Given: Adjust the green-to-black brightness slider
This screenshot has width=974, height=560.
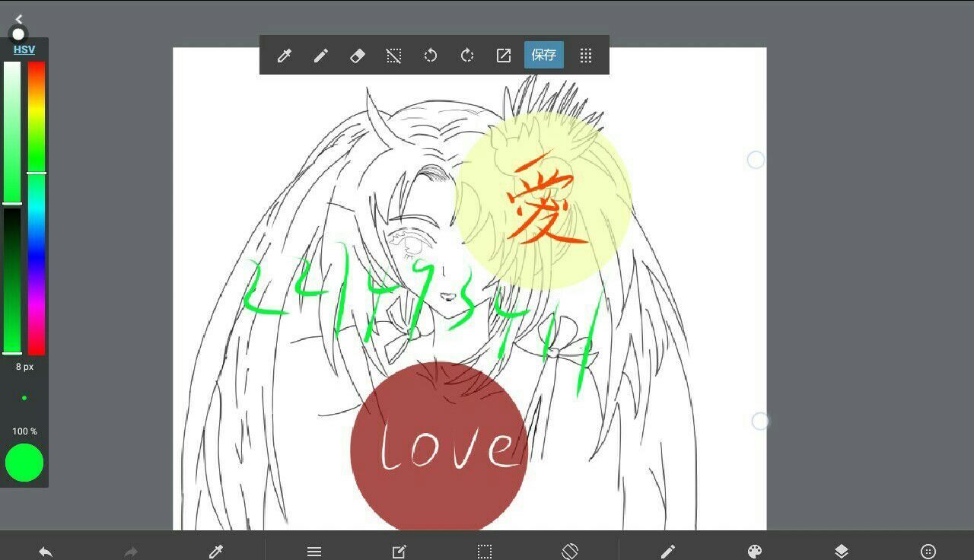Looking at the screenshot, I should tap(12, 281).
